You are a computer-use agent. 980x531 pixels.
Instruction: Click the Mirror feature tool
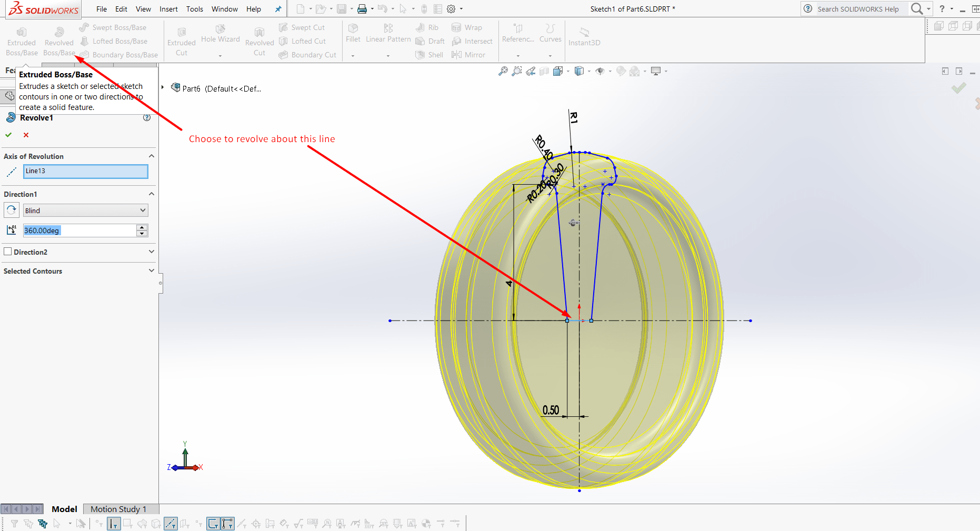click(x=468, y=55)
